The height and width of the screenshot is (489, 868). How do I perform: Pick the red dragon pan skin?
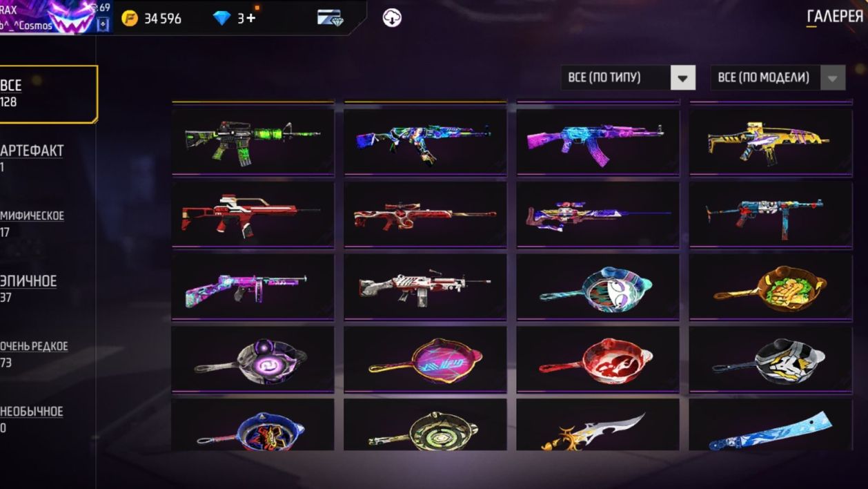(598, 358)
